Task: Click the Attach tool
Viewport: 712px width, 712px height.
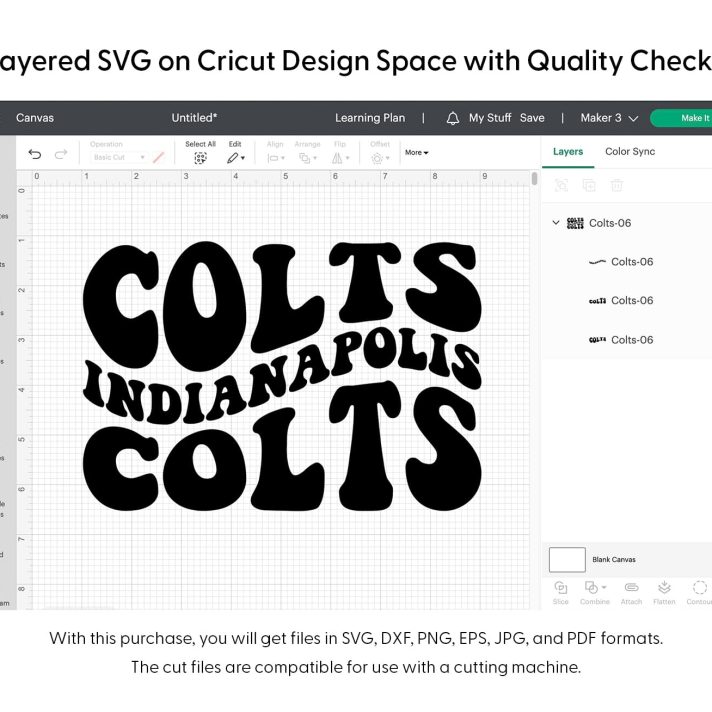Action: coord(631,592)
